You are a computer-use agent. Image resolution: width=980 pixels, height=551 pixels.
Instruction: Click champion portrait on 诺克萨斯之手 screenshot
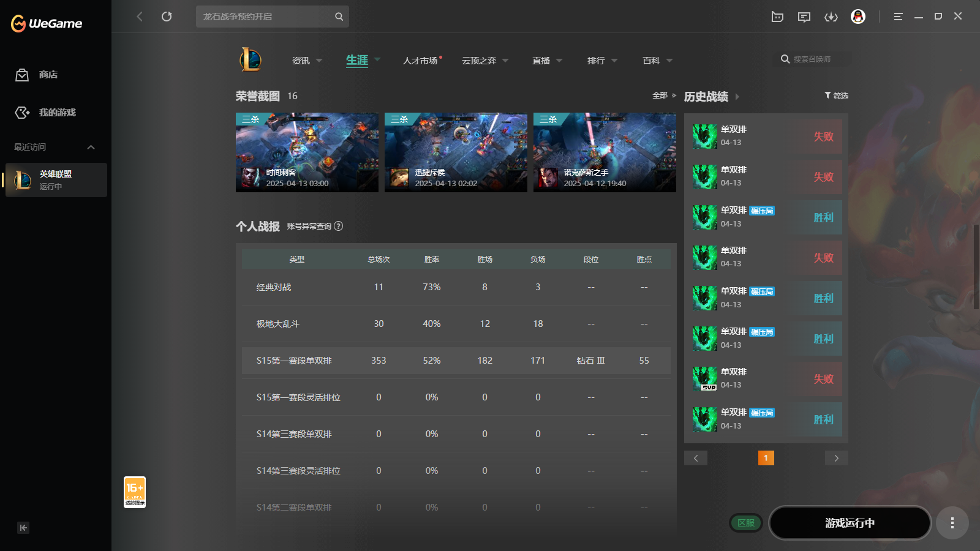(548, 178)
